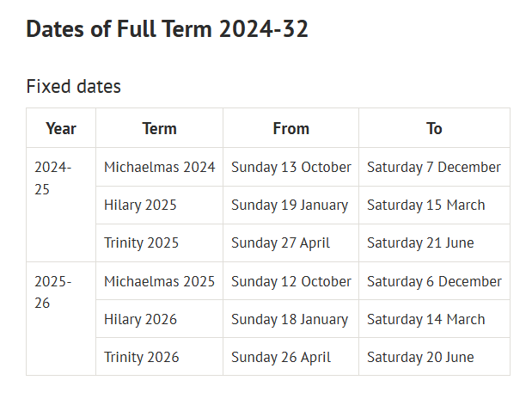Click the "Saturday 7 December" end date
The image size is (532, 399).
click(433, 167)
